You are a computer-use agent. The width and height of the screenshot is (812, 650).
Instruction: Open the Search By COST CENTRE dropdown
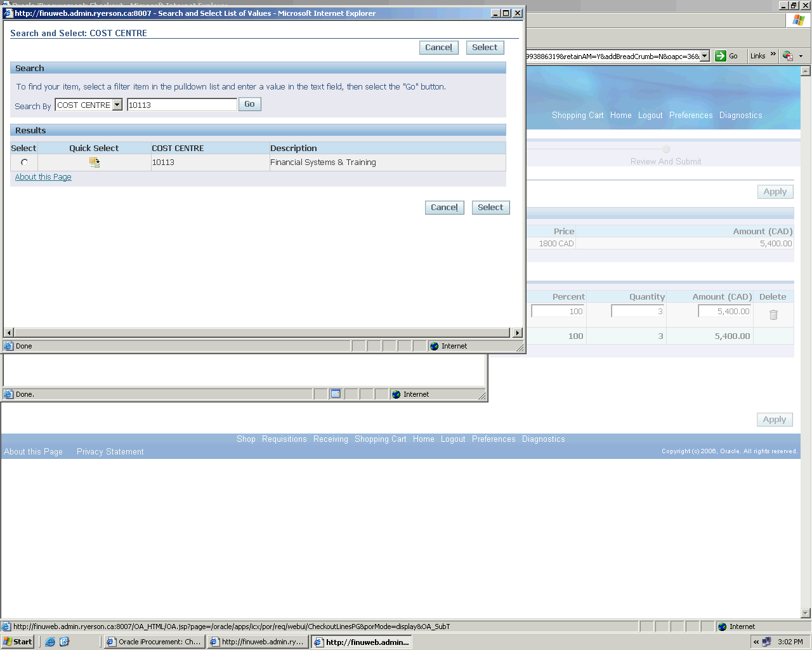coord(117,105)
